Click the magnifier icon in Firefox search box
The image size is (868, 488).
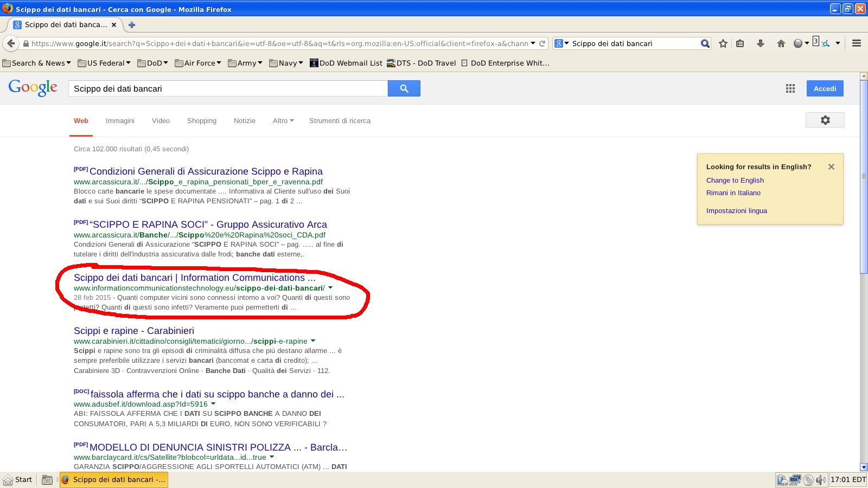click(x=705, y=43)
